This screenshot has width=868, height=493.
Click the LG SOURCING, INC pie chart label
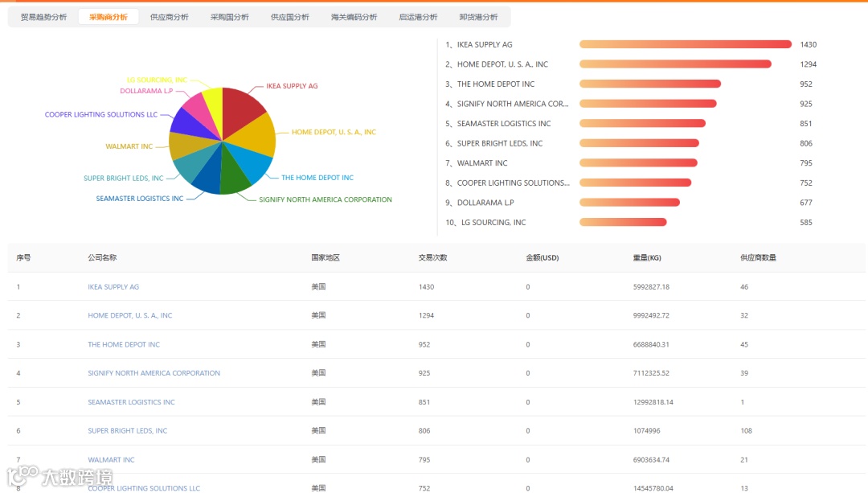[157, 80]
